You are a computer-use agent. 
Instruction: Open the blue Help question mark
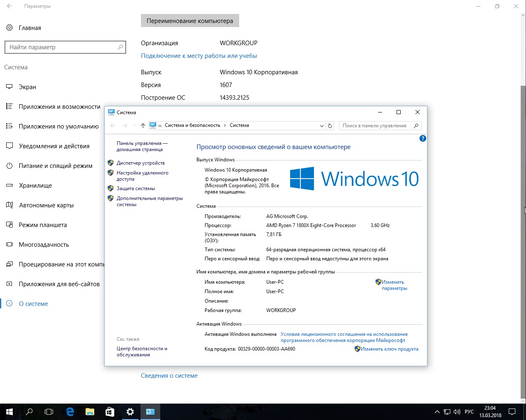coord(422,138)
